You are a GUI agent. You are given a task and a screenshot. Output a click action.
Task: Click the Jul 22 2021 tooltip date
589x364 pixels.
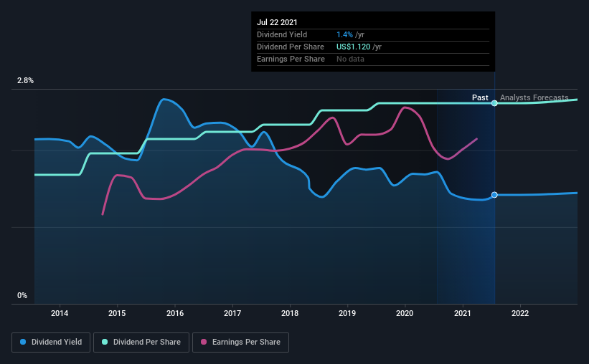pyautogui.click(x=277, y=22)
